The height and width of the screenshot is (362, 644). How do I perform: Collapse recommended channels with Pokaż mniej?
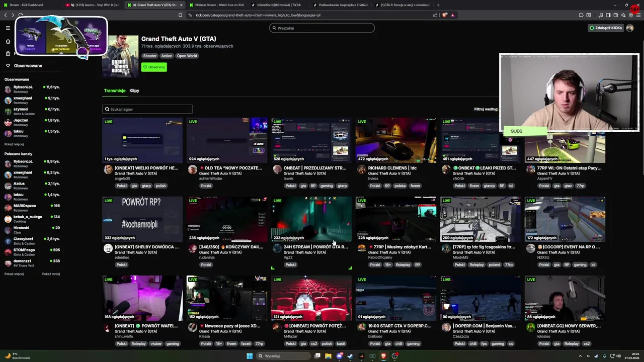[x=51, y=274]
